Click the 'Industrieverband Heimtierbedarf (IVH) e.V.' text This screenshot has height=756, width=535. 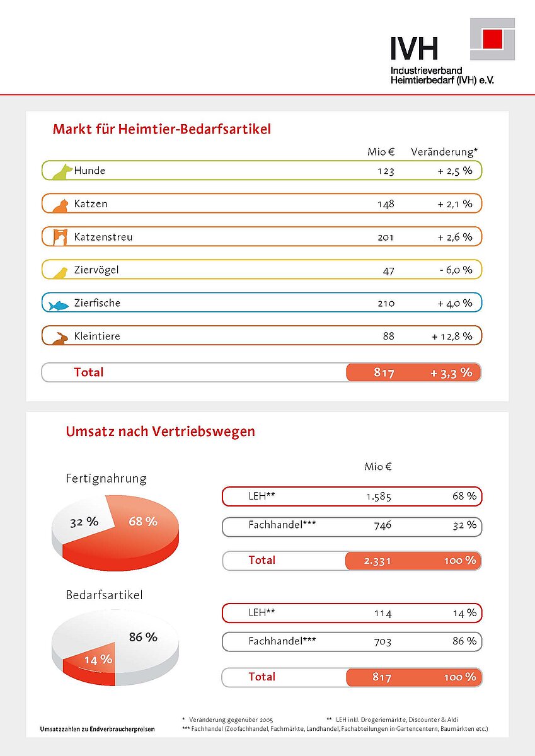pos(442,76)
